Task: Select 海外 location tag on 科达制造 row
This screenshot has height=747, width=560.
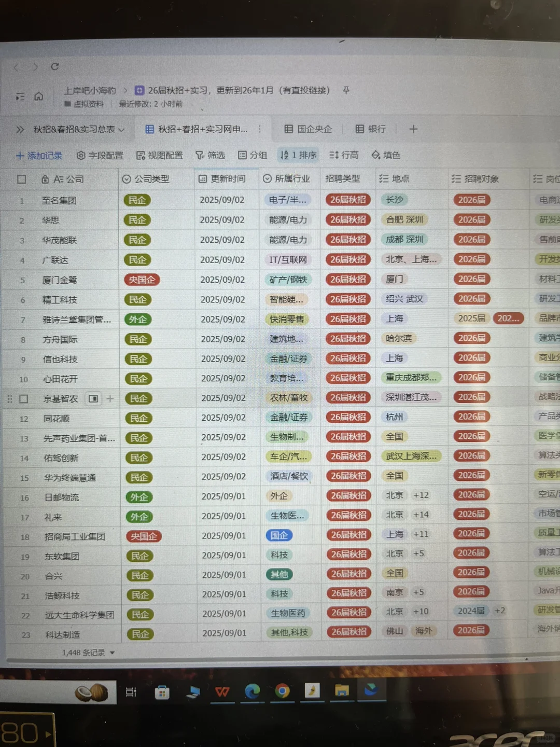Action: tap(424, 631)
